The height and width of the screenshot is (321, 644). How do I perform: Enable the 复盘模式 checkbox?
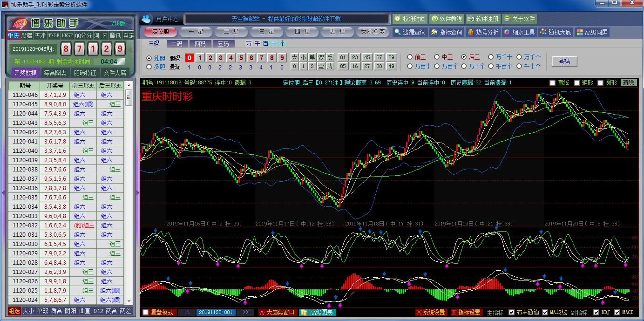146,312
